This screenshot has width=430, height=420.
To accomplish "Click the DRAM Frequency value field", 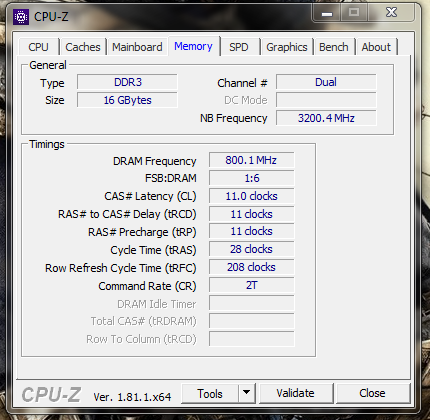I will click(x=252, y=160).
